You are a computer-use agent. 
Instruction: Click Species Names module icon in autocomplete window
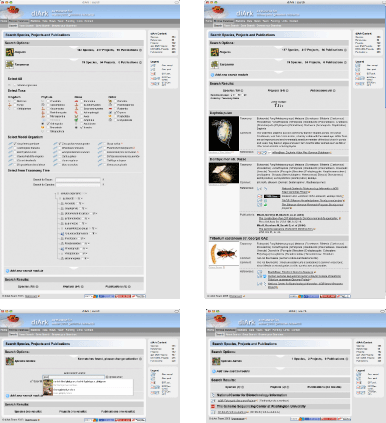coord(9,361)
